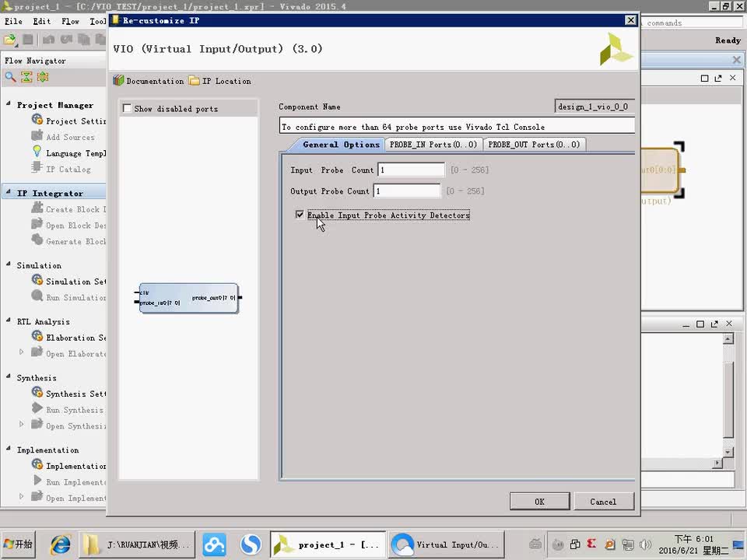747x560 pixels.
Task: Switch to Virtual Input/Output taskbar window
Action: tap(447, 544)
